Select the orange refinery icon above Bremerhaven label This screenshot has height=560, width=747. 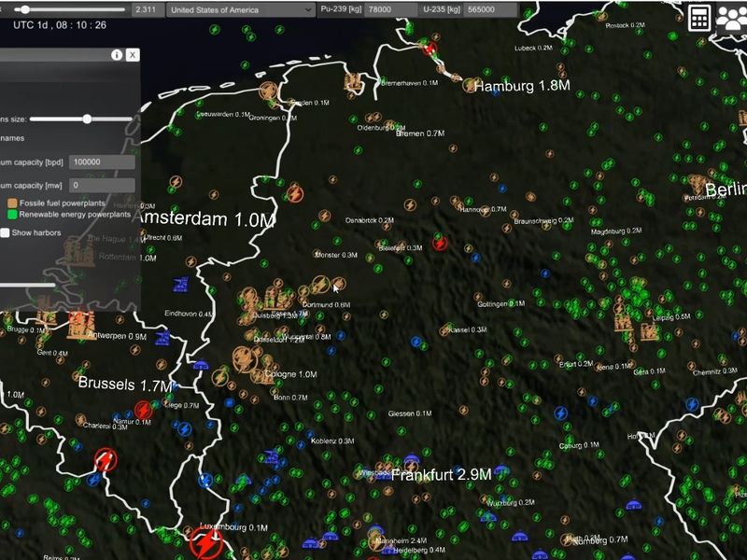click(x=353, y=83)
